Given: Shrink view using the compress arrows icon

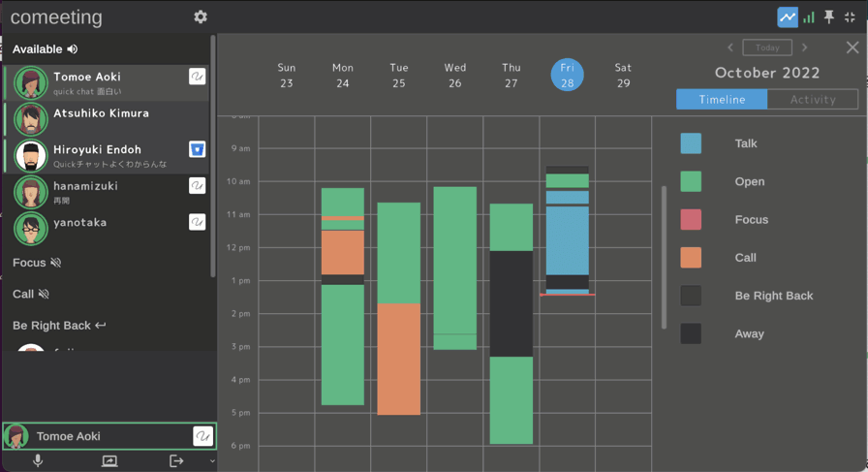Looking at the screenshot, I should (850, 17).
